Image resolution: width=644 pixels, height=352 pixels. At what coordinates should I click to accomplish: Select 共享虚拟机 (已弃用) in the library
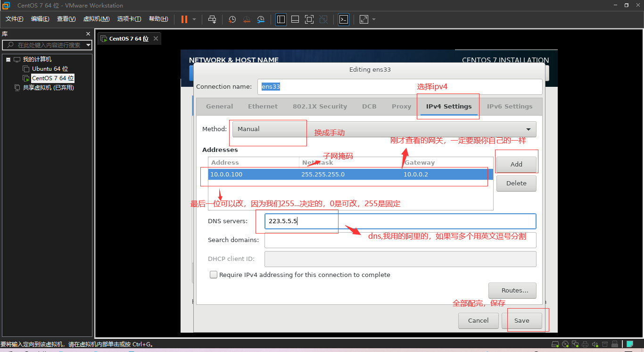pos(49,88)
